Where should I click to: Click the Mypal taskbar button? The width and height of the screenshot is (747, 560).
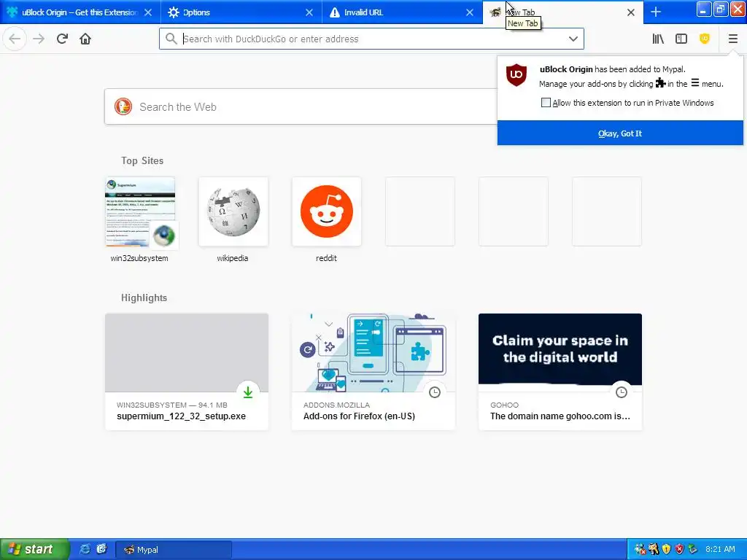[174, 550]
